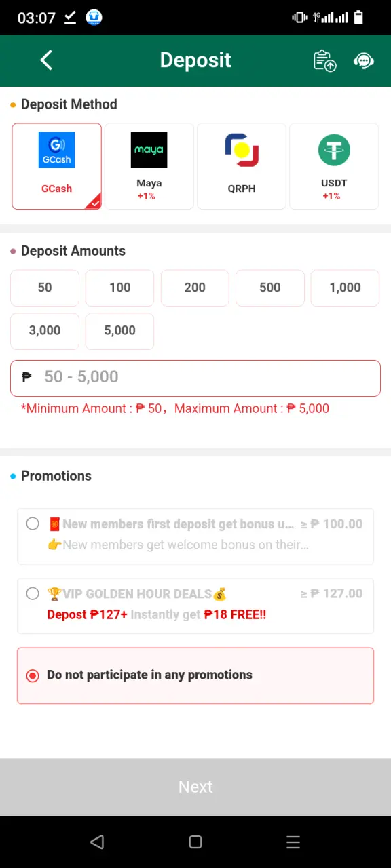This screenshot has width=391, height=868.
Task: Select USDT as deposit method
Action: (x=333, y=166)
